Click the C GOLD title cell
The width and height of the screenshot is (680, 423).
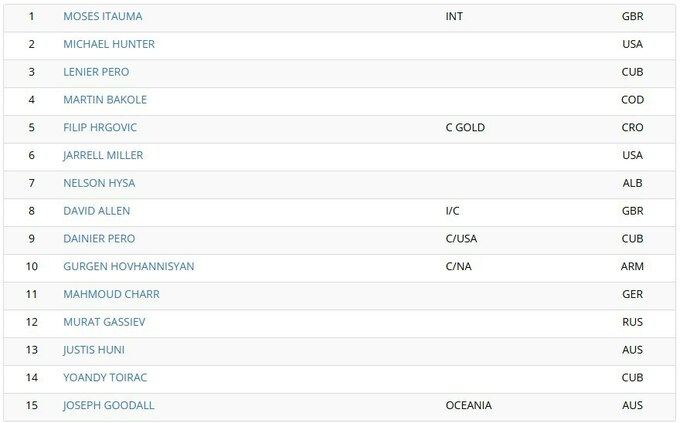pyautogui.click(x=465, y=128)
